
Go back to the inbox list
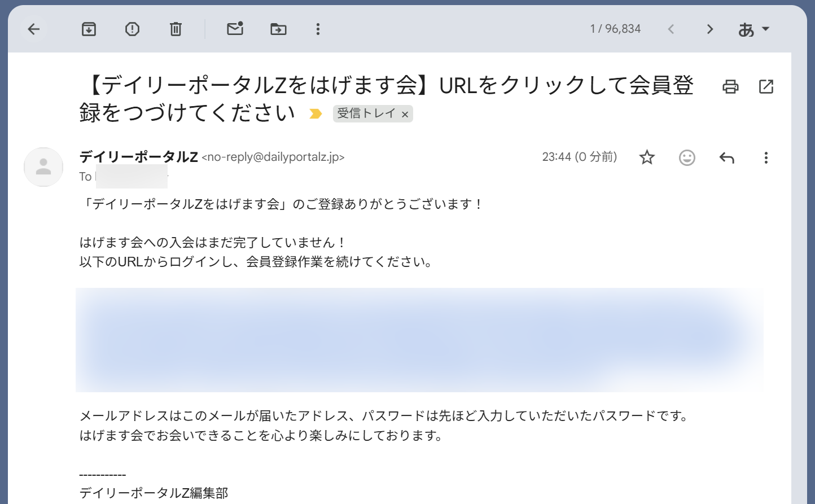pyautogui.click(x=34, y=29)
